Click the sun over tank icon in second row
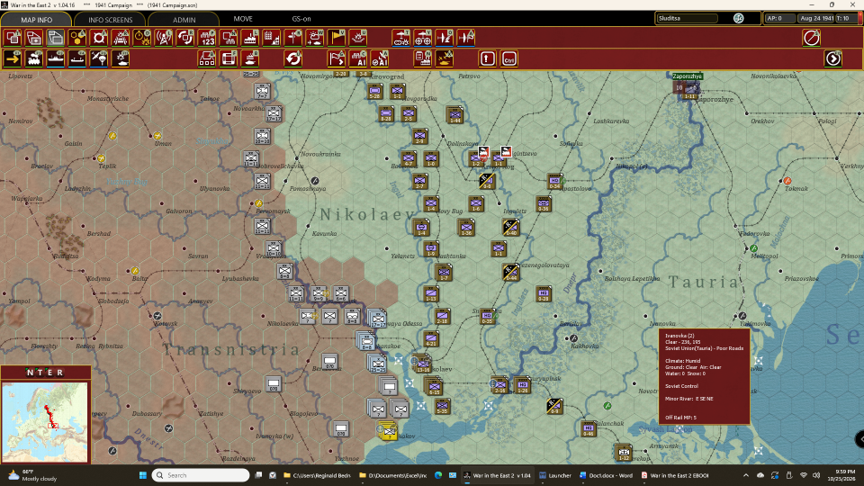The image size is (864, 486). (444, 58)
